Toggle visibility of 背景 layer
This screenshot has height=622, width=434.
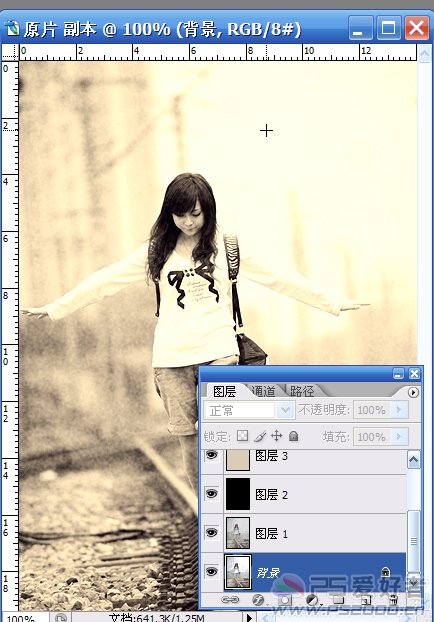pos(211,571)
